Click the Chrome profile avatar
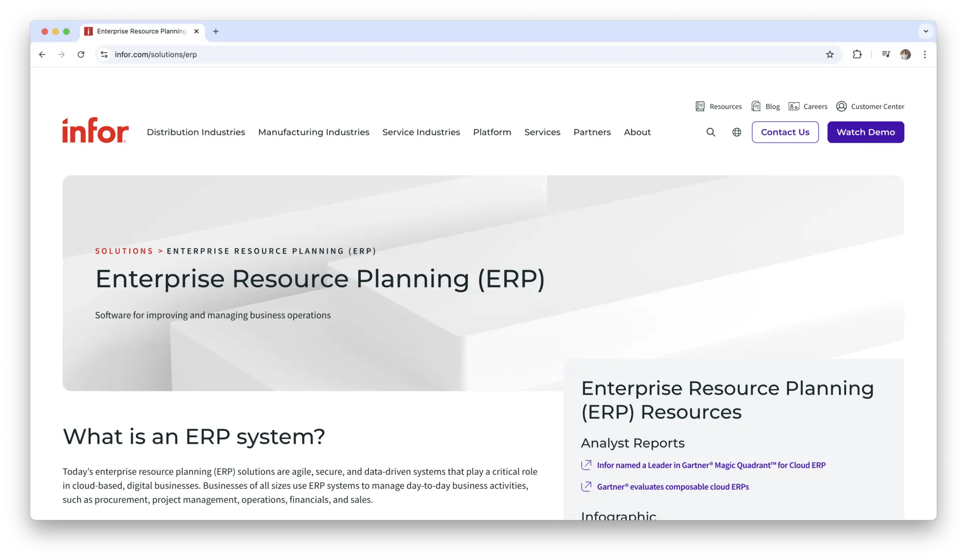 point(905,54)
